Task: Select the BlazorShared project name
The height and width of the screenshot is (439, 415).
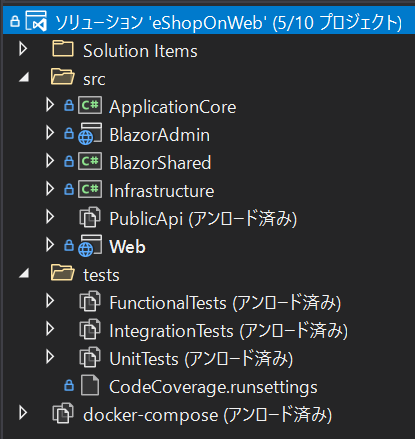Action: click(x=160, y=163)
